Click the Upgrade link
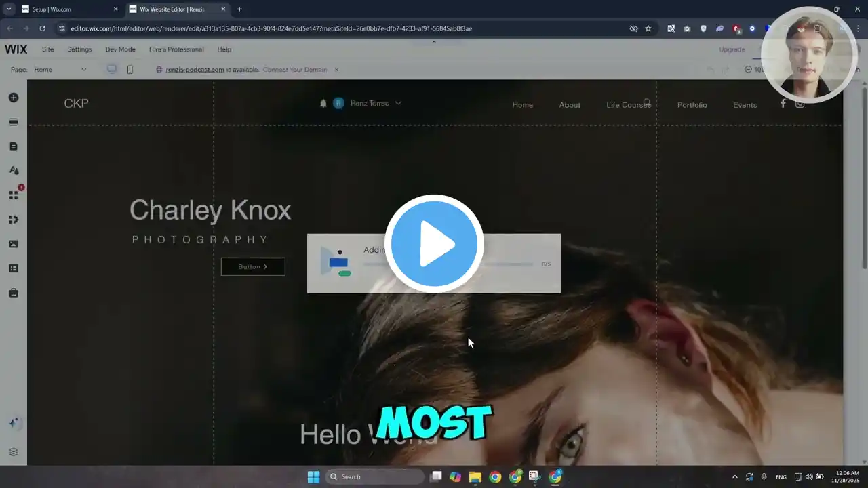Screen dimensions: 868x488 click(732, 49)
